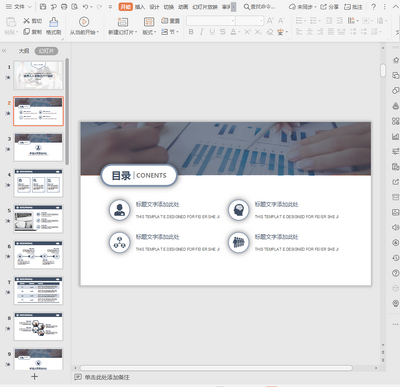The width and height of the screenshot is (400, 387).
Task: Click 单击此处添加备注 notes area
Action: (x=107, y=377)
